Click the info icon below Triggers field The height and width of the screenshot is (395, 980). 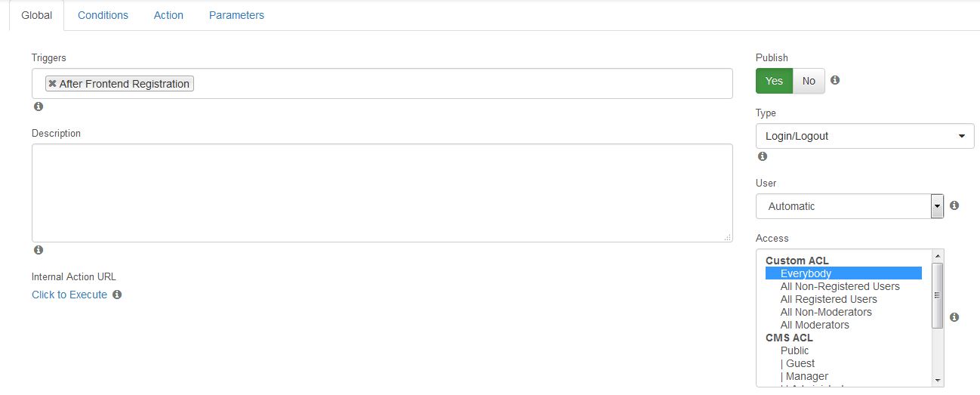click(39, 106)
